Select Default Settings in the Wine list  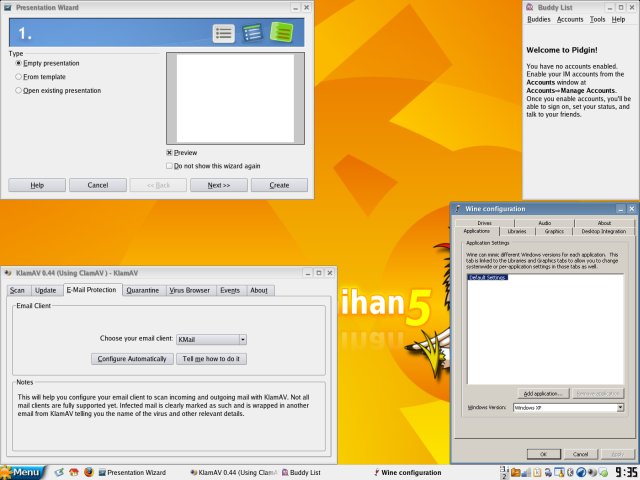pyautogui.click(x=487, y=277)
